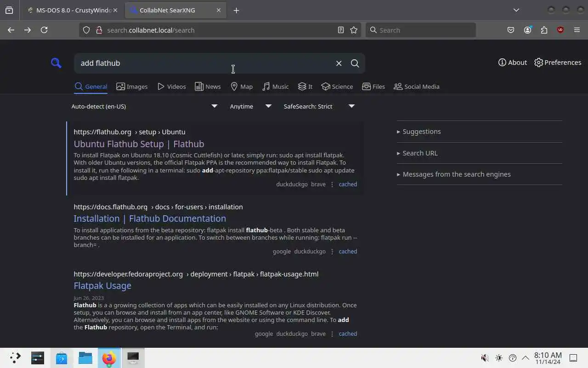Open the file manager from the taskbar
Screen dimensions: 588x368
[85, 358]
